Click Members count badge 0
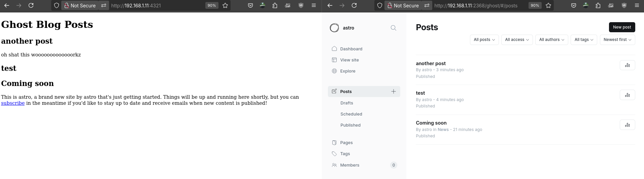The height and width of the screenshot is (179, 644). click(x=394, y=165)
